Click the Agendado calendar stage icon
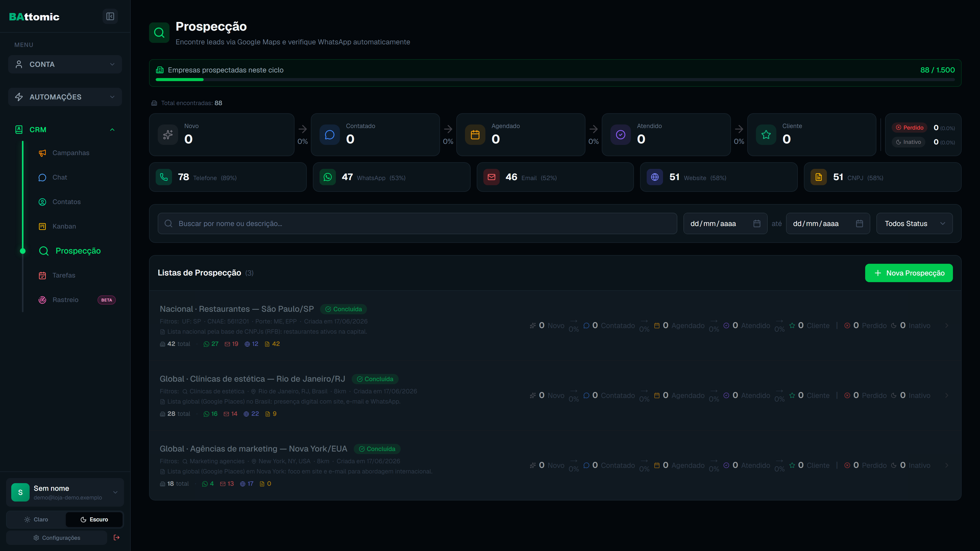This screenshot has width=980, height=551. pyautogui.click(x=475, y=135)
